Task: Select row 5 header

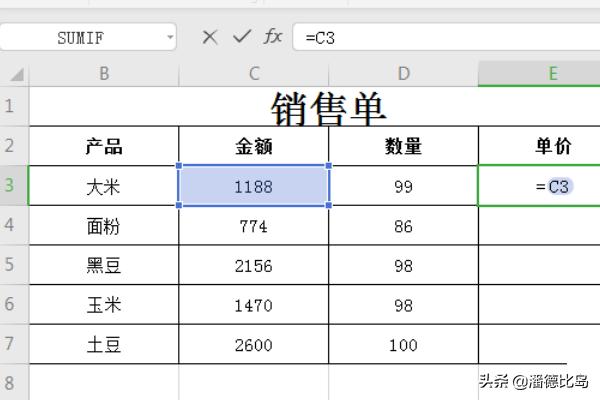Action: pyautogui.click(x=14, y=264)
